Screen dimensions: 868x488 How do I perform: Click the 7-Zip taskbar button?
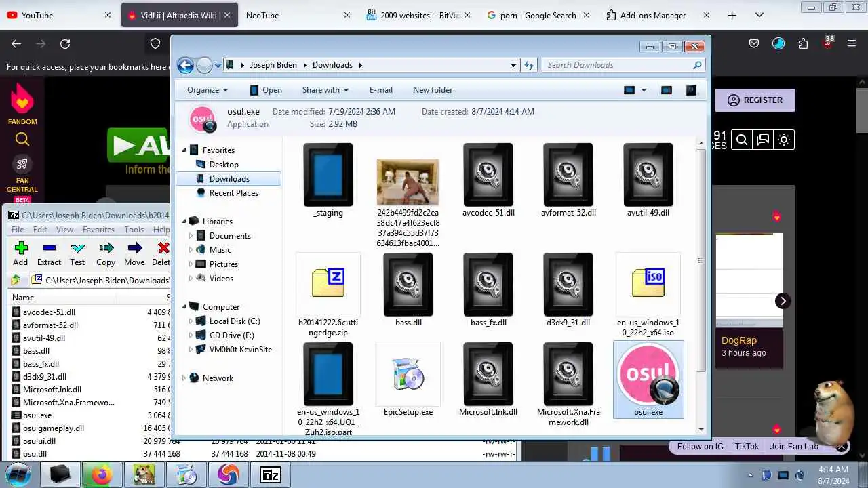(x=270, y=475)
